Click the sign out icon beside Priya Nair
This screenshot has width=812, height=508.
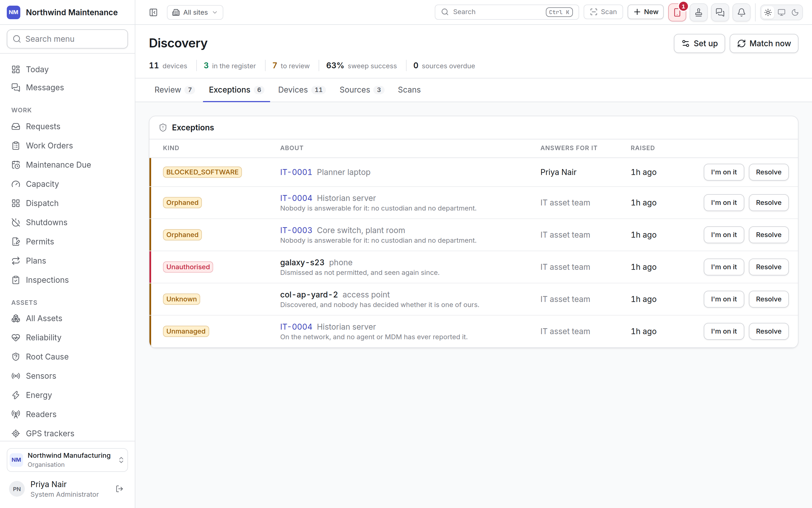coord(120,489)
